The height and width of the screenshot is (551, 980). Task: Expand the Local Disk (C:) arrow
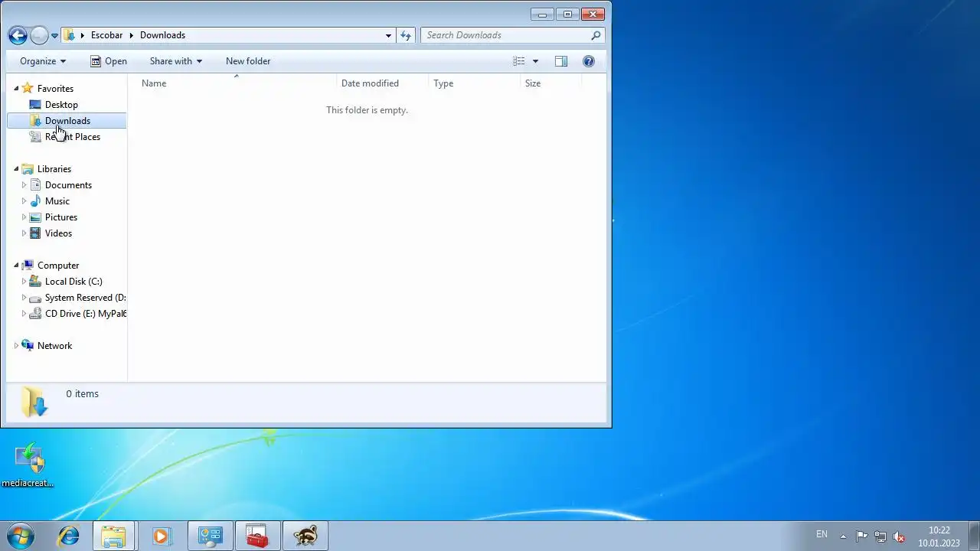click(24, 282)
